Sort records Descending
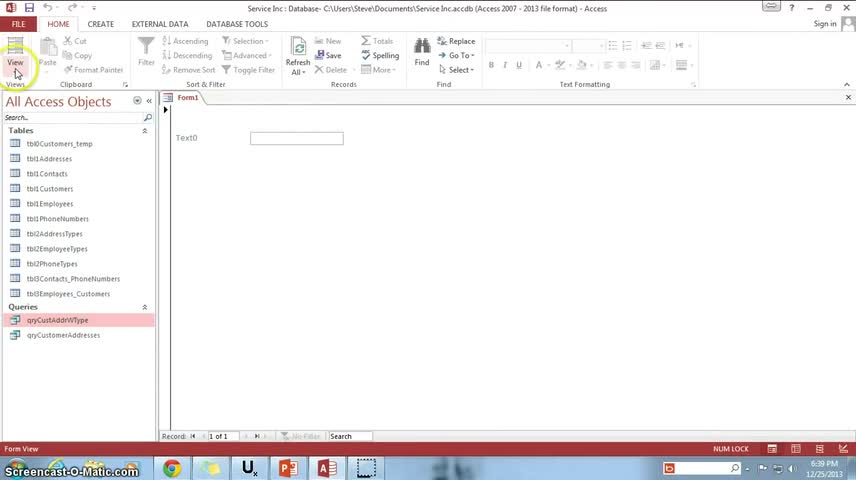 tap(187, 55)
